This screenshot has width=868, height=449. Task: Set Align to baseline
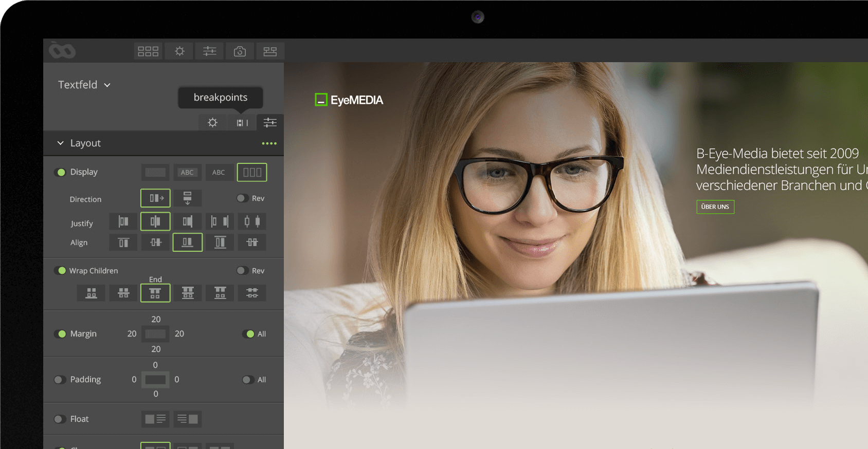[252, 242]
